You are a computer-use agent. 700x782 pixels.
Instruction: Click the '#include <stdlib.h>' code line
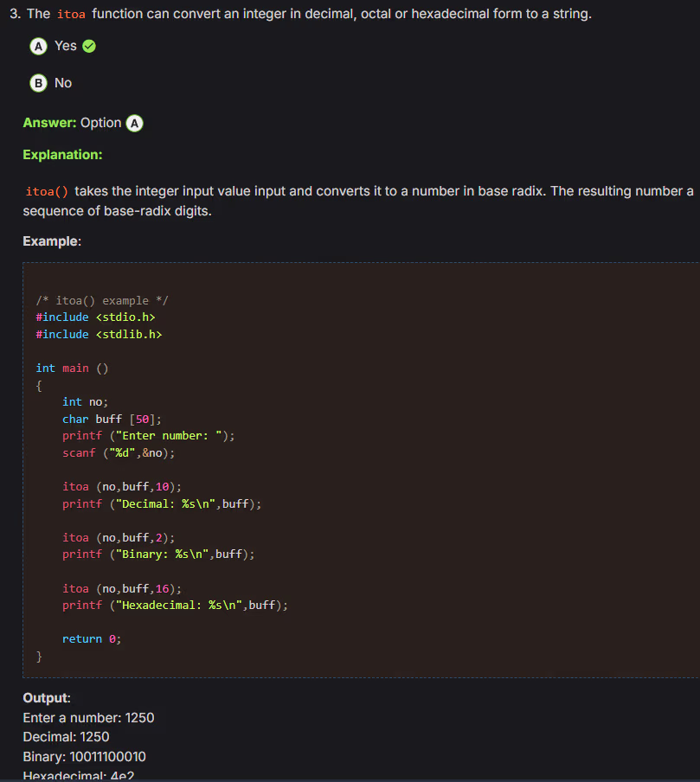(x=99, y=334)
